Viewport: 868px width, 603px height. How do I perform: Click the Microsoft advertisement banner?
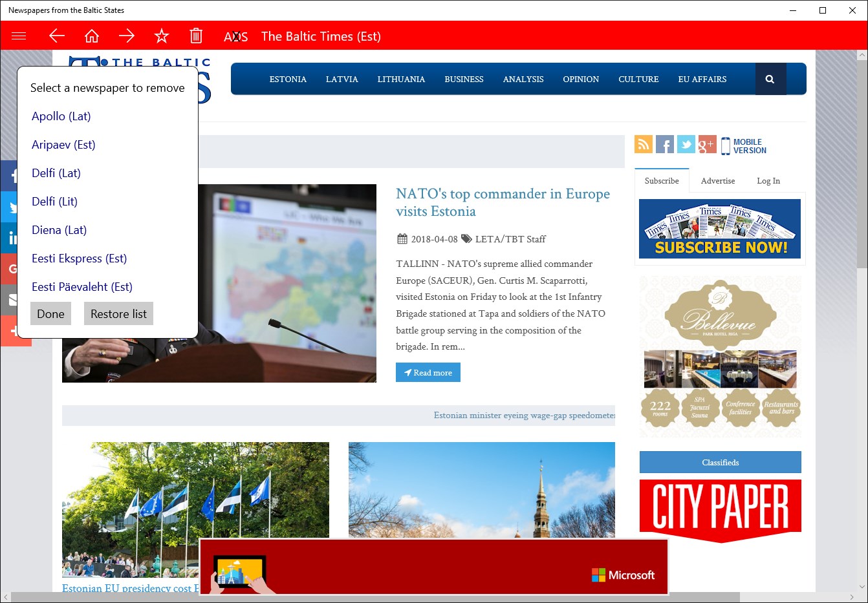point(433,566)
